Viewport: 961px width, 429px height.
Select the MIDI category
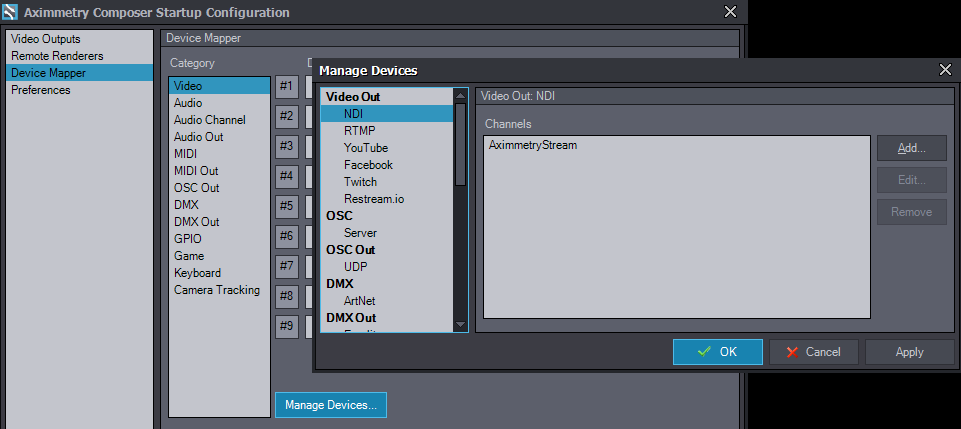click(219, 154)
